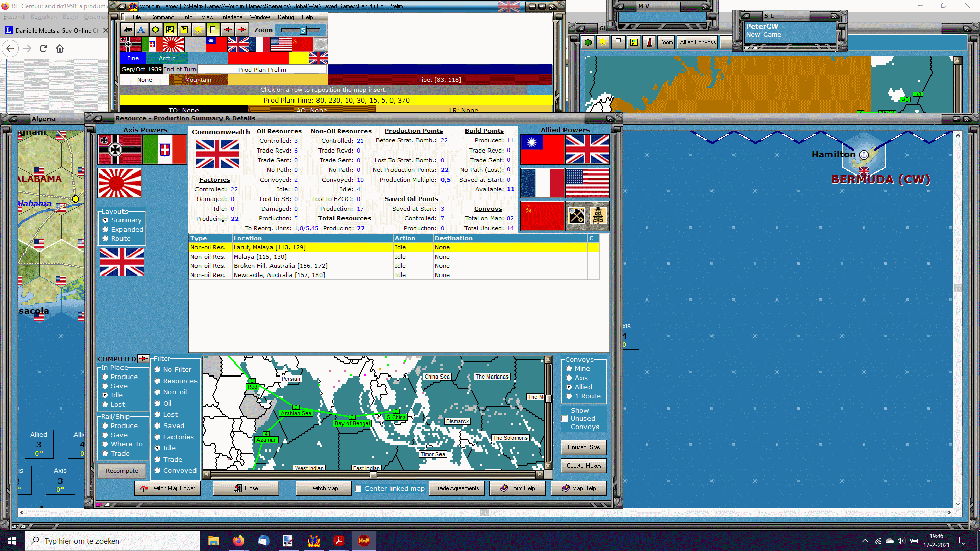The height and width of the screenshot is (551, 980).
Task: Click the red left arrow toolbar icon
Action: [227, 30]
